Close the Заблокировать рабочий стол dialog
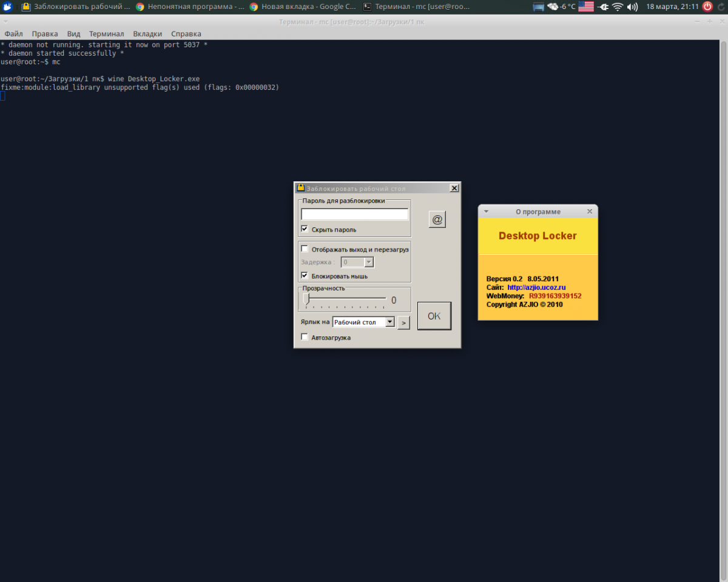 pos(454,188)
